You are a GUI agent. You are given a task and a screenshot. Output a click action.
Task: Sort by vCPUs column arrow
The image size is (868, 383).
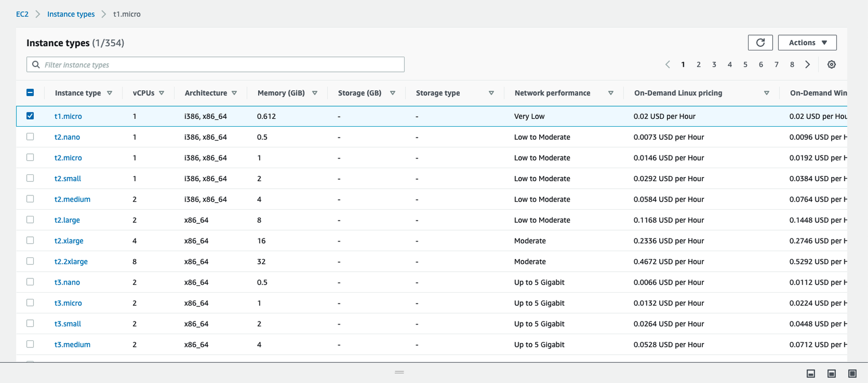[x=162, y=93]
